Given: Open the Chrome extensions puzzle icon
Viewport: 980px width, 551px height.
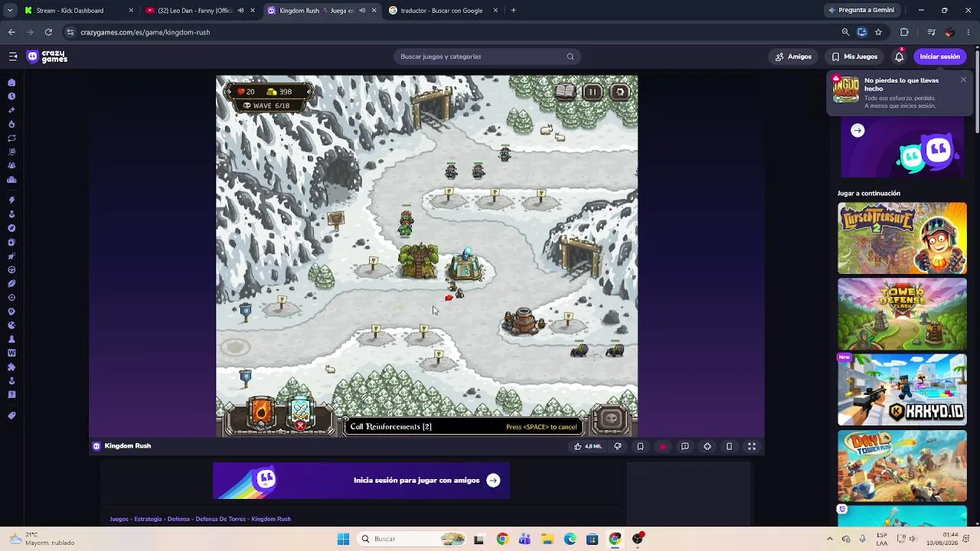Looking at the screenshot, I should (904, 32).
